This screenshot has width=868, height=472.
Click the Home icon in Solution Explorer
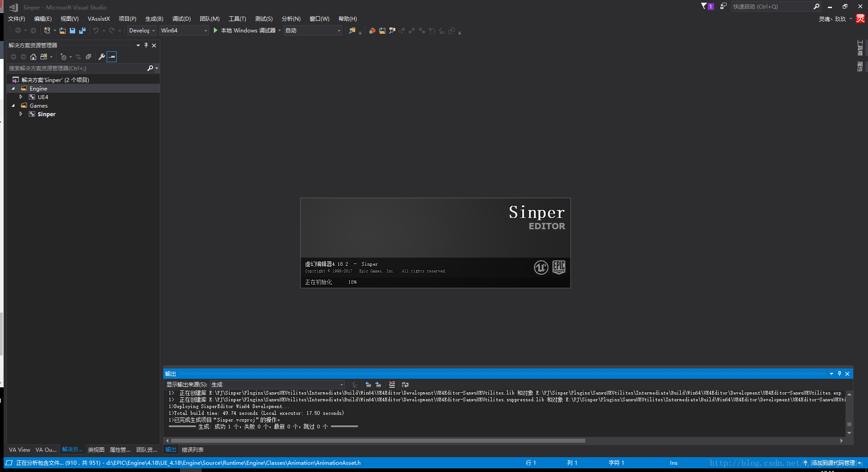[x=33, y=57]
